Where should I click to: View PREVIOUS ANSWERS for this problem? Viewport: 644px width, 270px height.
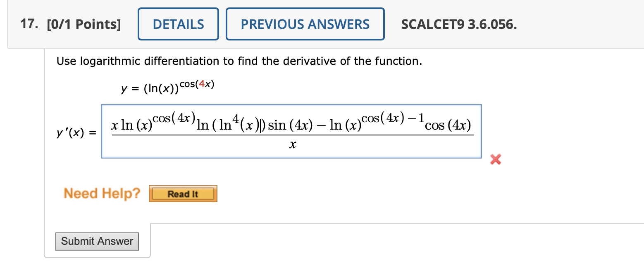305,24
